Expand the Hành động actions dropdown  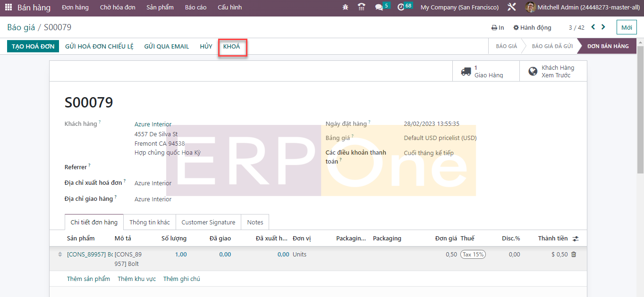pyautogui.click(x=532, y=28)
